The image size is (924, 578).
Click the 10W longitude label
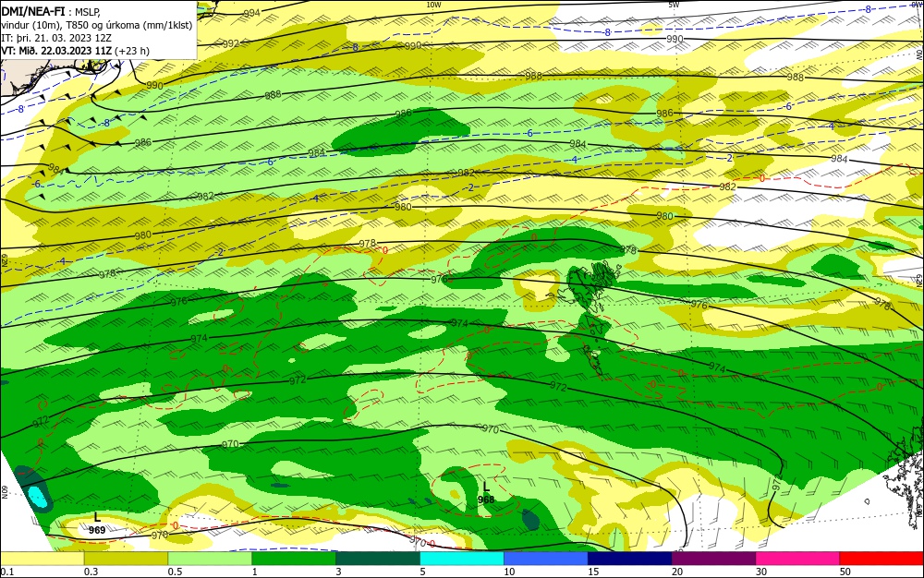433,5
